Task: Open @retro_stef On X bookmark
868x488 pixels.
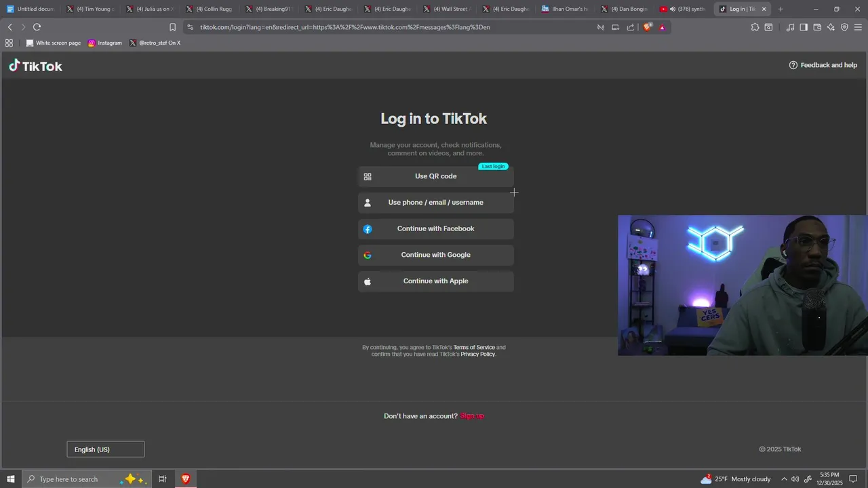Action: click(155, 43)
